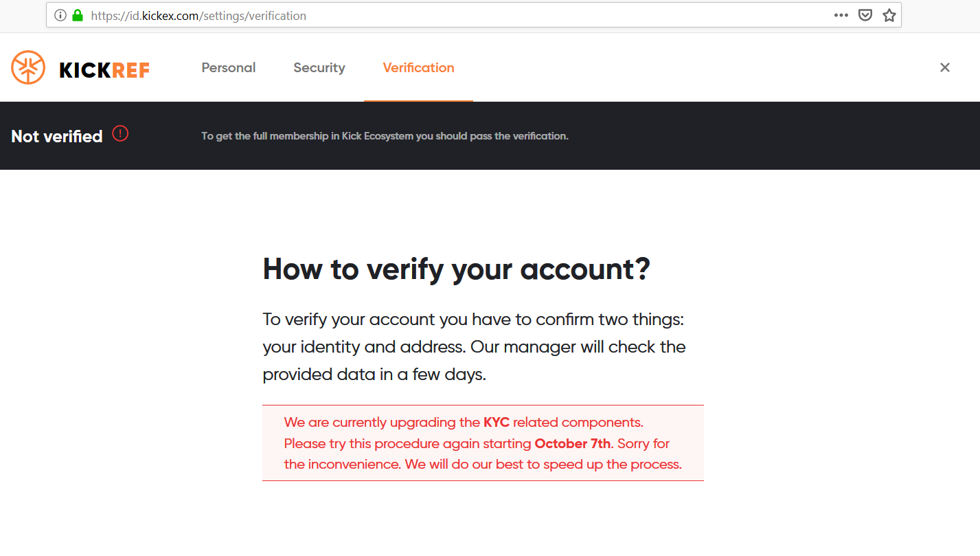This screenshot has width=980, height=556.
Task: Save page with the Pocket icon
Action: coord(865,15)
